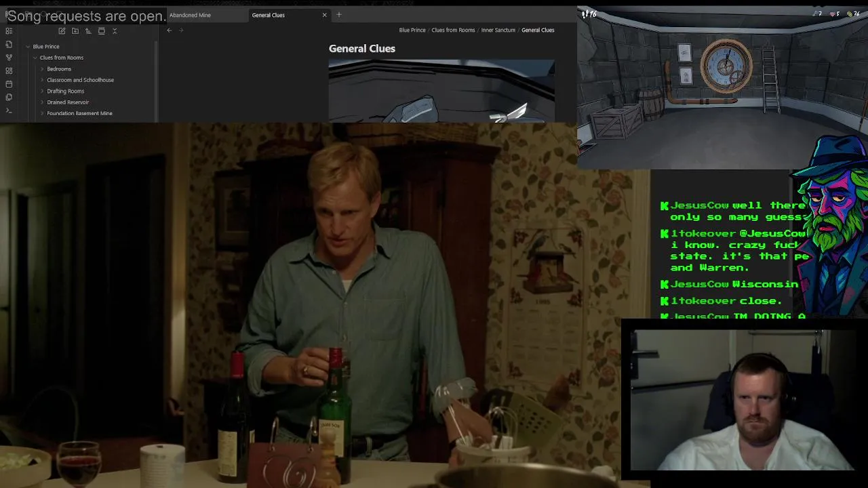
Task: Open a new tab with plus icon
Action: click(x=339, y=15)
